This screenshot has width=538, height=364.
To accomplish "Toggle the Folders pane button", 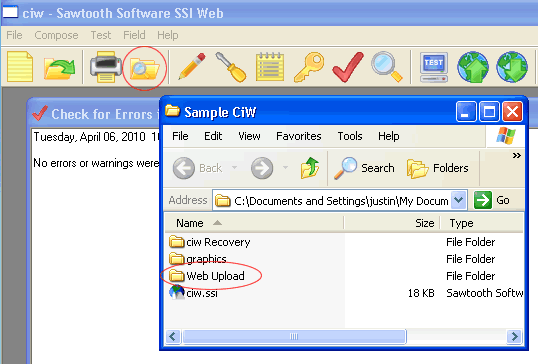I will (x=438, y=168).
